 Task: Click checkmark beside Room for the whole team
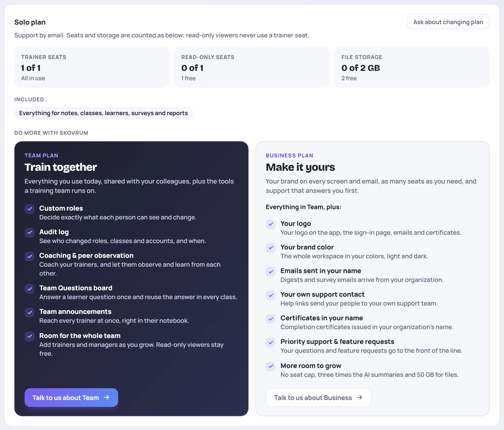30,336
